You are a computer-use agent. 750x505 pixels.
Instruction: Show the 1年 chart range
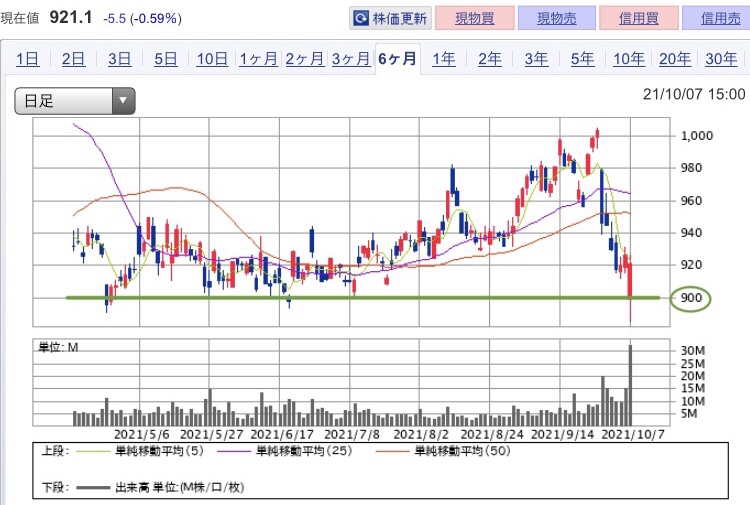pyautogui.click(x=444, y=59)
